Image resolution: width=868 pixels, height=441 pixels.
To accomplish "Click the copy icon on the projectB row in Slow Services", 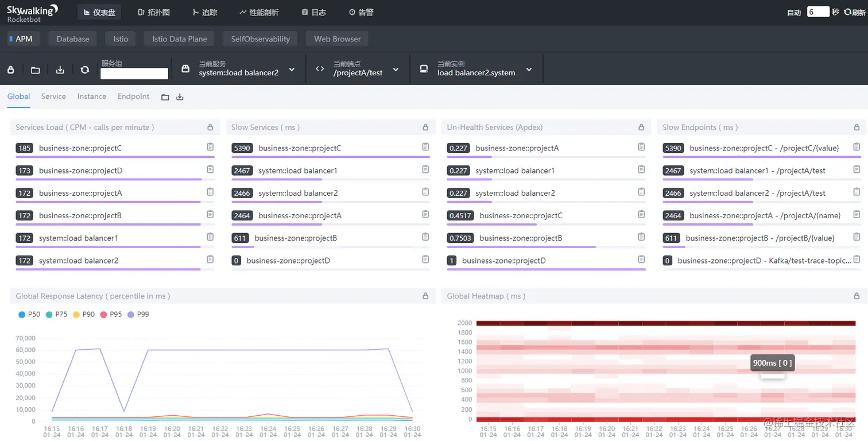I will click(x=425, y=237).
